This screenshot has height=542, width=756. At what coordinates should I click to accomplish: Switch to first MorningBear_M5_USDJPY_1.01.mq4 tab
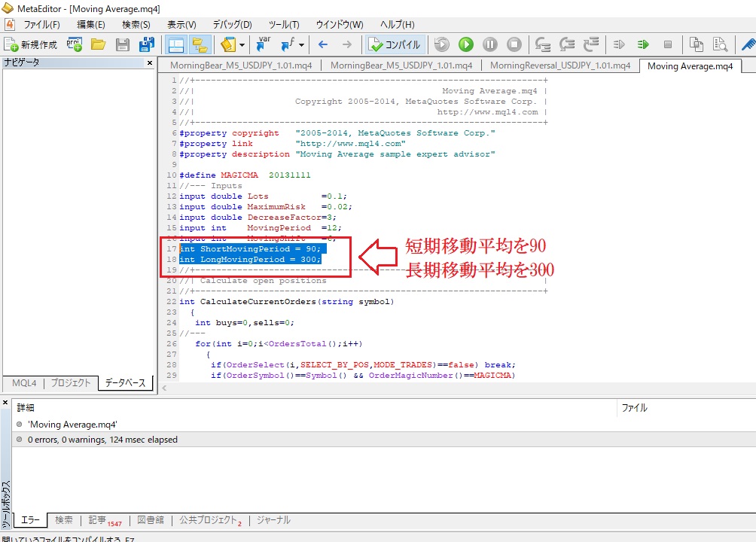click(241, 65)
